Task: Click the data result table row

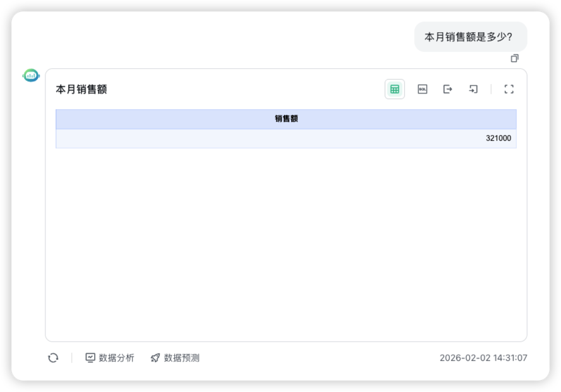Action: click(286, 138)
